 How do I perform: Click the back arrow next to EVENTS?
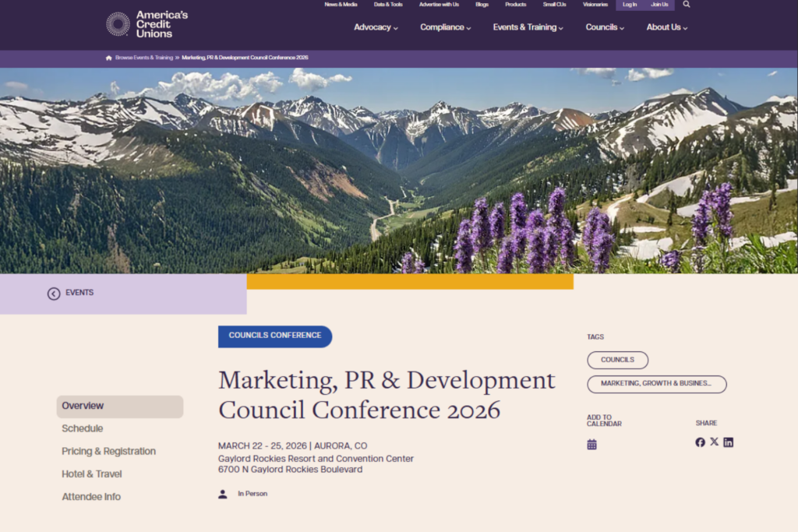tap(53, 294)
